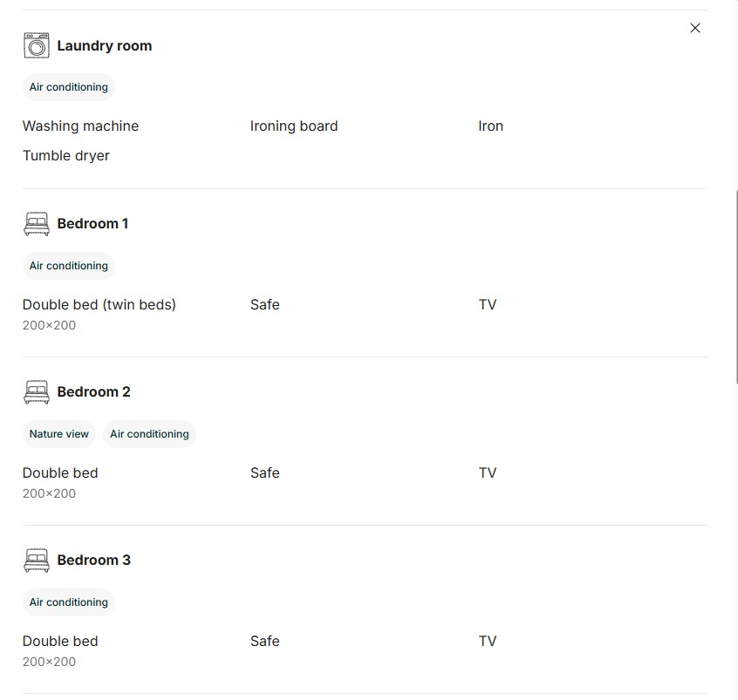Click the Ironing board amenity
The width and height of the screenshot is (738, 700).
tap(294, 126)
